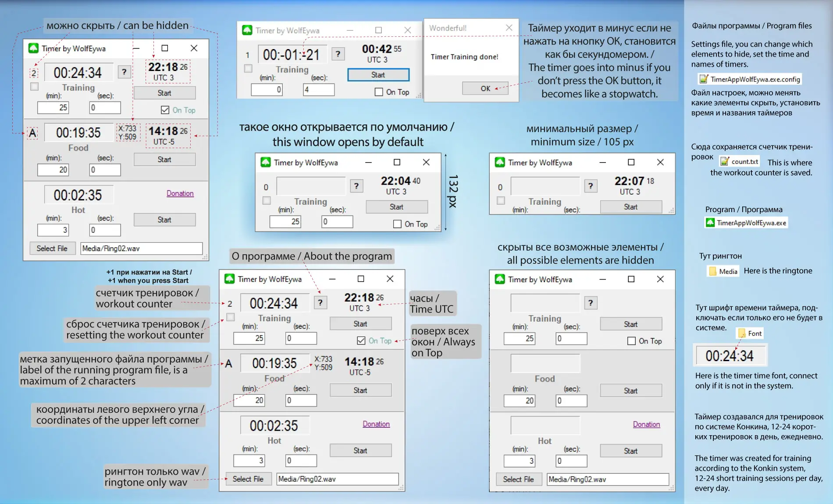This screenshot has width=833, height=504.
Task: Click the title bar app icon of the 22:04 window
Action: click(x=266, y=163)
